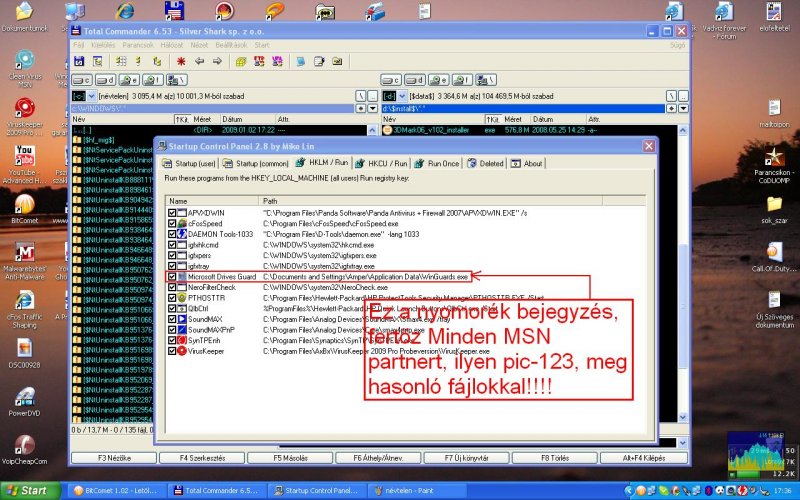Uncheck the NeroFilterCheck startup entry
Image resolution: width=800 pixels, height=500 pixels.
pyautogui.click(x=172, y=287)
